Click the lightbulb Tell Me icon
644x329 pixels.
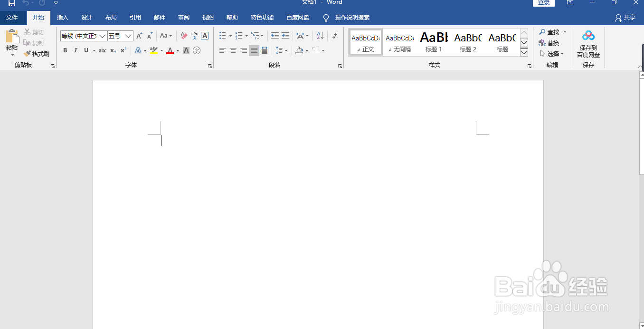click(326, 18)
